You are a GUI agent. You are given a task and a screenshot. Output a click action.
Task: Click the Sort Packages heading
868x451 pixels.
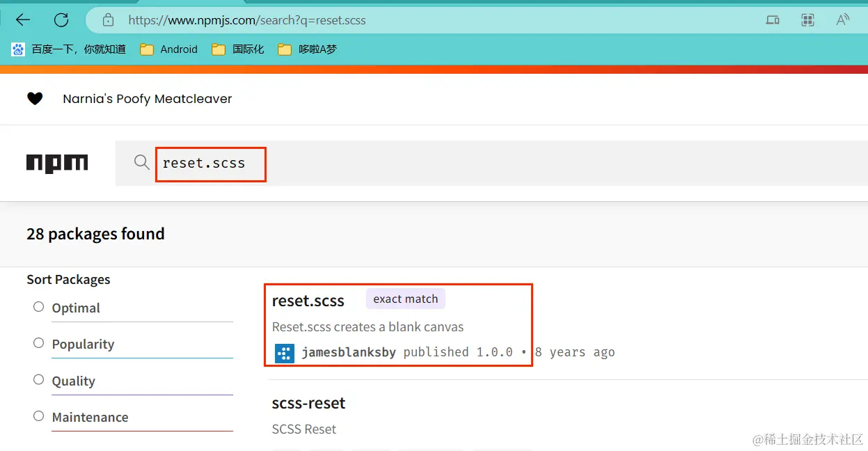point(68,280)
